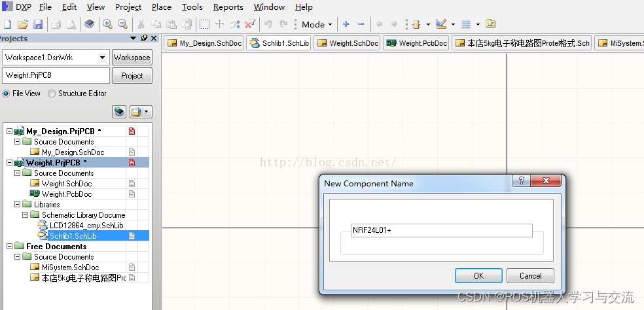Open the Workspace/Devices view icon
644x310 pixels.
pyautogui.click(x=90, y=24)
